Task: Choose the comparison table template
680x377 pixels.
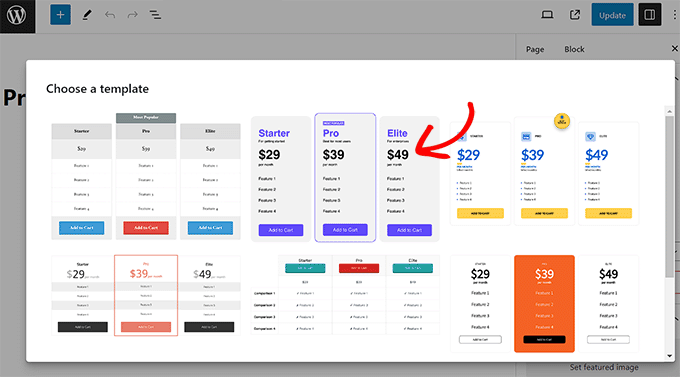Action: (x=345, y=295)
